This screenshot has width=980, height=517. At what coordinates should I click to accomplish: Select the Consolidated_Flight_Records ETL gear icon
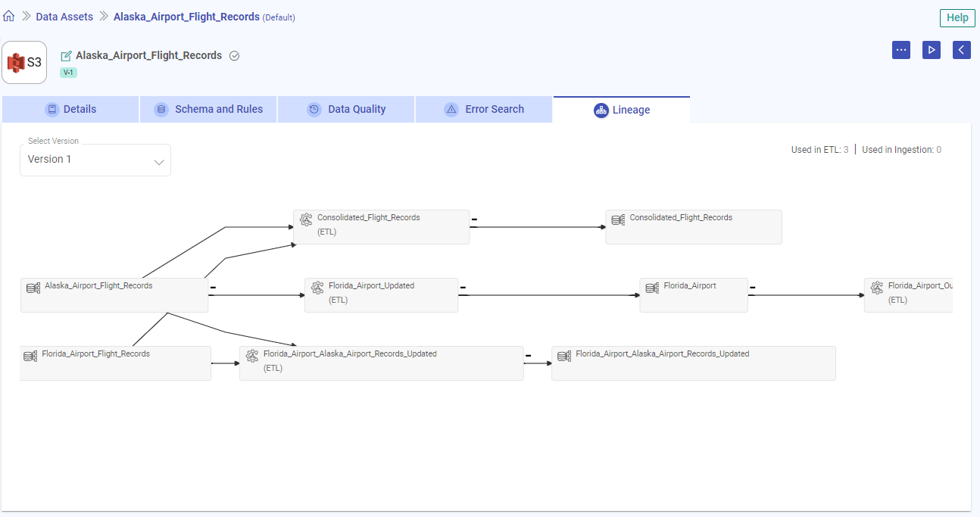point(306,220)
